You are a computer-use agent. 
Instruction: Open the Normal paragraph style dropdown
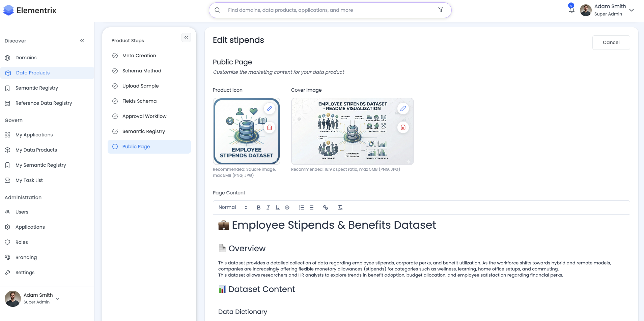[232, 207]
